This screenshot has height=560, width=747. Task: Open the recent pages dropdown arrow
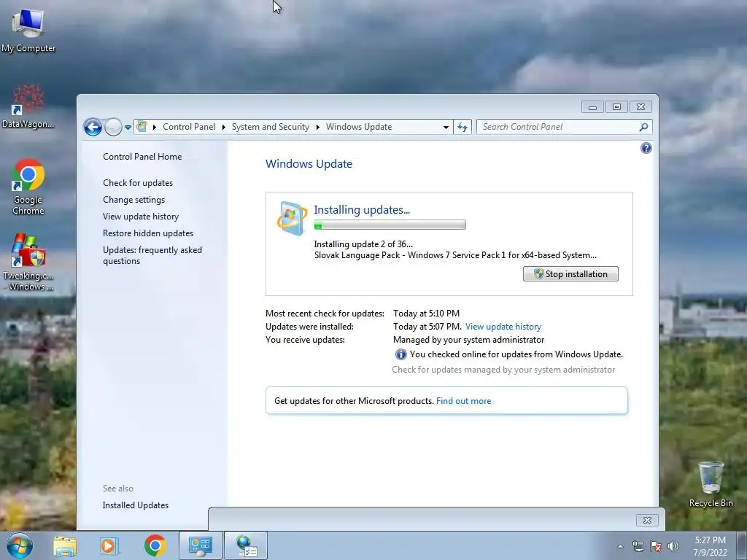(128, 127)
